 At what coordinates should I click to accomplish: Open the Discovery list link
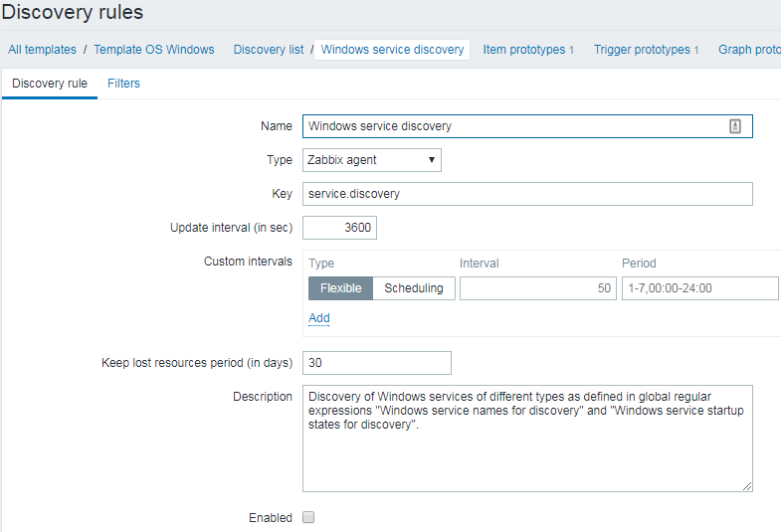tap(269, 50)
